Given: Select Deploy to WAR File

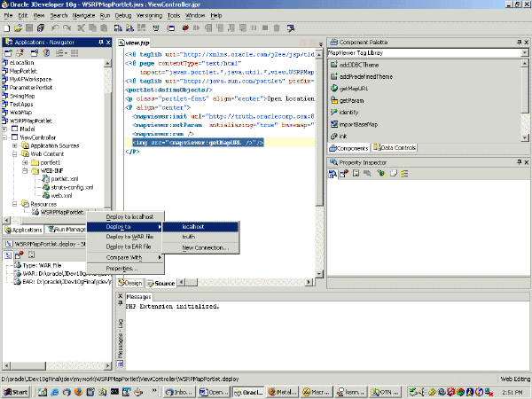Looking at the screenshot, I should click(126, 237).
